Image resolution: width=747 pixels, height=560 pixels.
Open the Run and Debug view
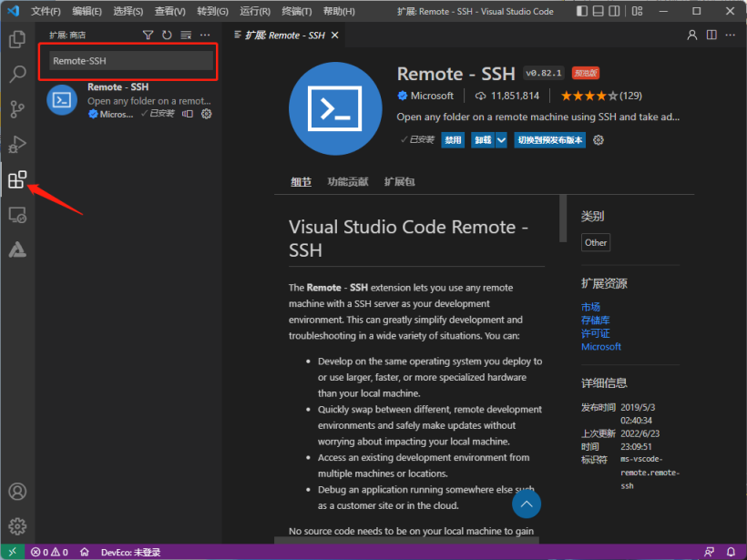17,144
